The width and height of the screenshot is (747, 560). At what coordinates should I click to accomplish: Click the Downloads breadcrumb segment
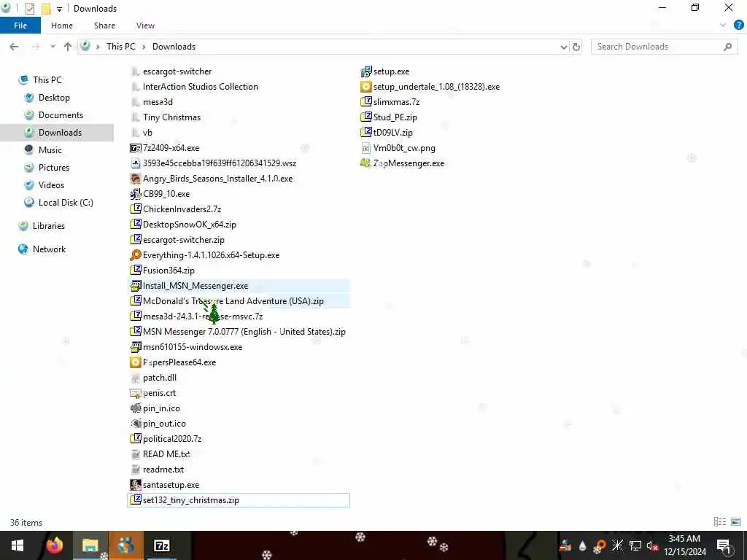pos(174,47)
